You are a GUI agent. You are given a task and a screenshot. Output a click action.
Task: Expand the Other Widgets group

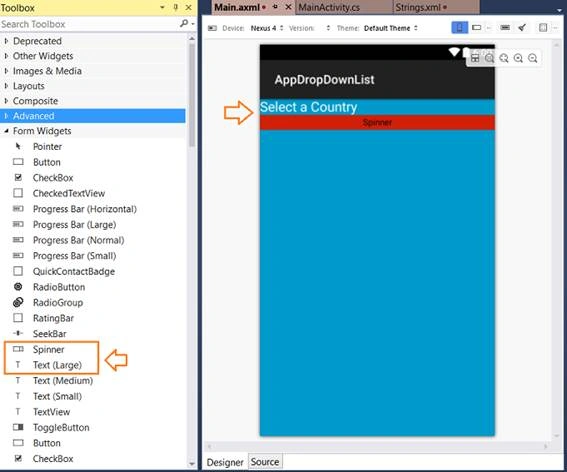pos(6,56)
